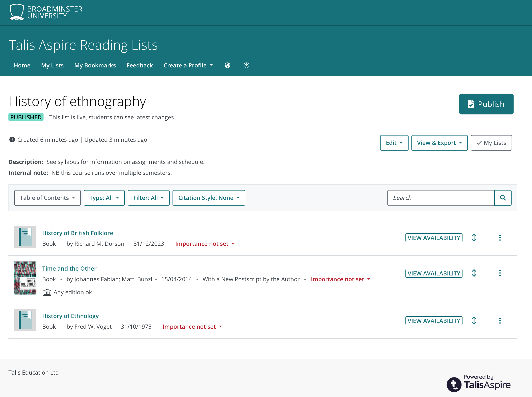Open the History of British Folklore title link
This screenshot has width=532, height=397.
78,233
